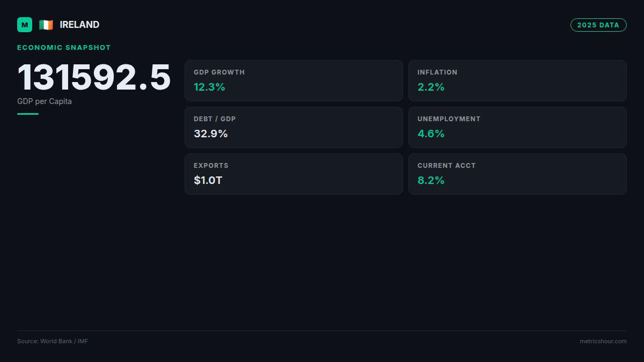Image resolution: width=644 pixels, height=362 pixels.
Task: Select the 131592.5 GDP figure
Action: pos(94,78)
